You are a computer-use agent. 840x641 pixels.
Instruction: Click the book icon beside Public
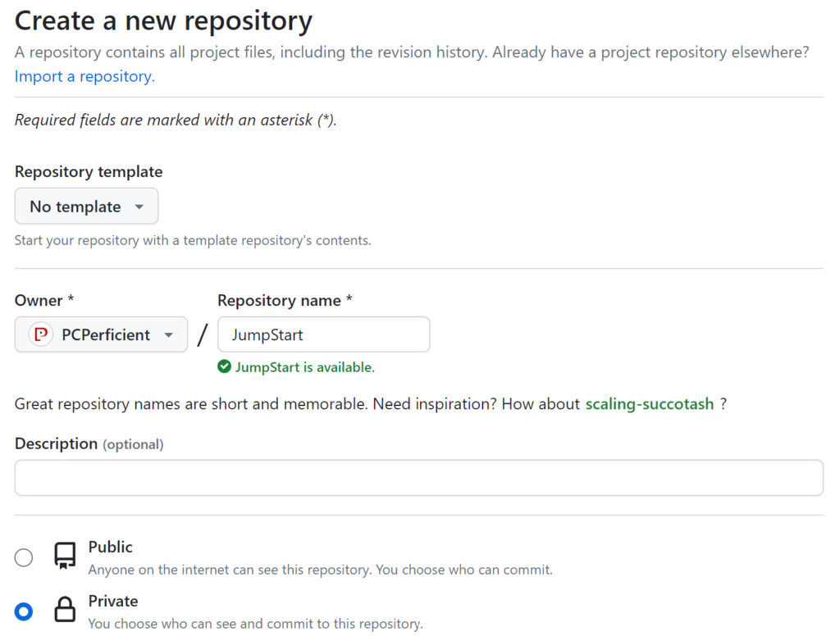65,557
